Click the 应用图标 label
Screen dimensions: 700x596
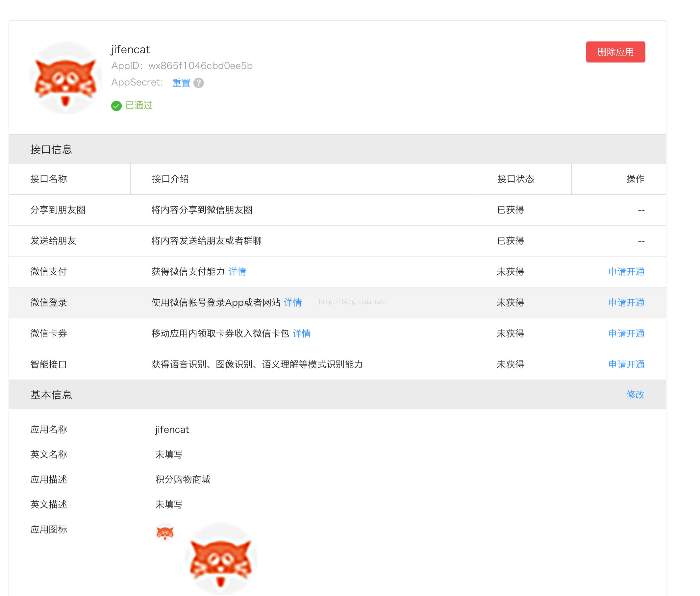tap(49, 530)
